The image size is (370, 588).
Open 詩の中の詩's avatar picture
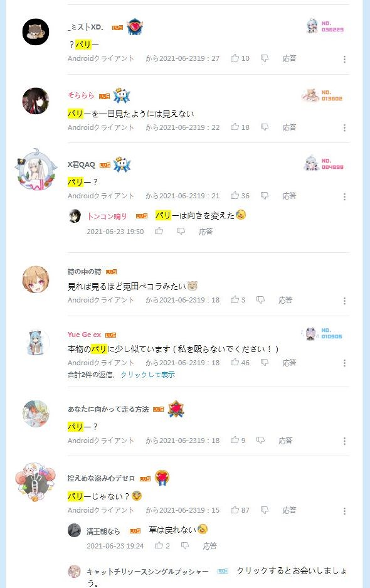[36, 279]
